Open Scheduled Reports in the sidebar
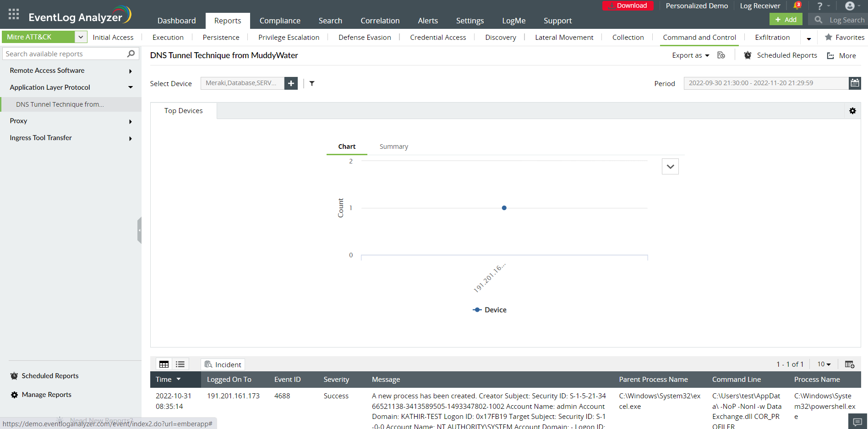Image resolution: width=868 pixels, height=429 pixels. [44, 376]
